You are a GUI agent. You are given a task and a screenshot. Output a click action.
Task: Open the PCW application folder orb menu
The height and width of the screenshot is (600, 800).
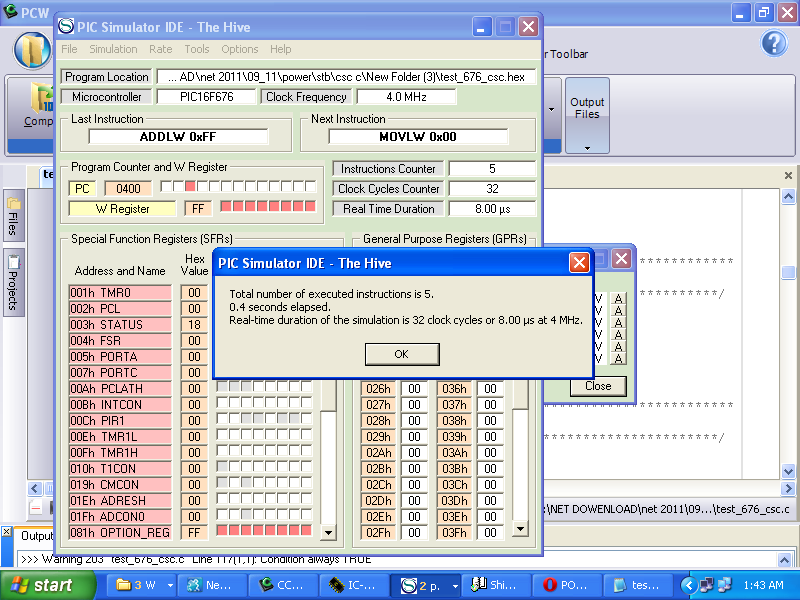pos(32,51)
